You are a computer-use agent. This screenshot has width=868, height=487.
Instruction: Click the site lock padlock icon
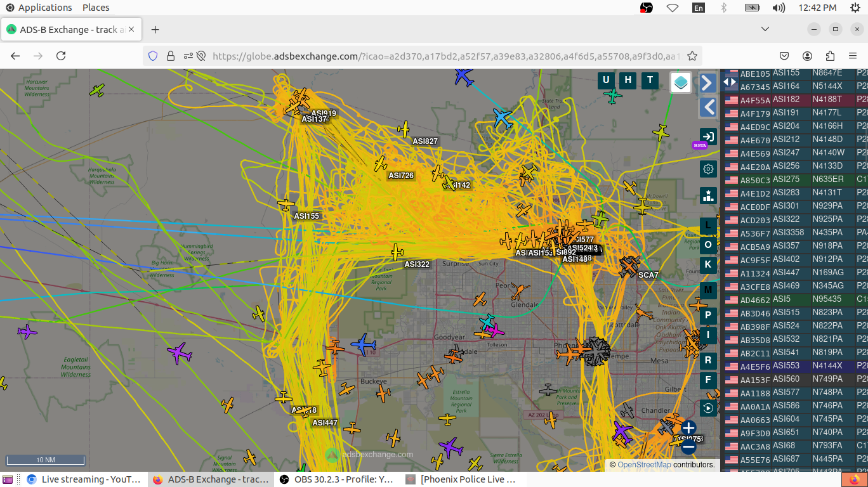pyautogui.click(x=170, y=56)
